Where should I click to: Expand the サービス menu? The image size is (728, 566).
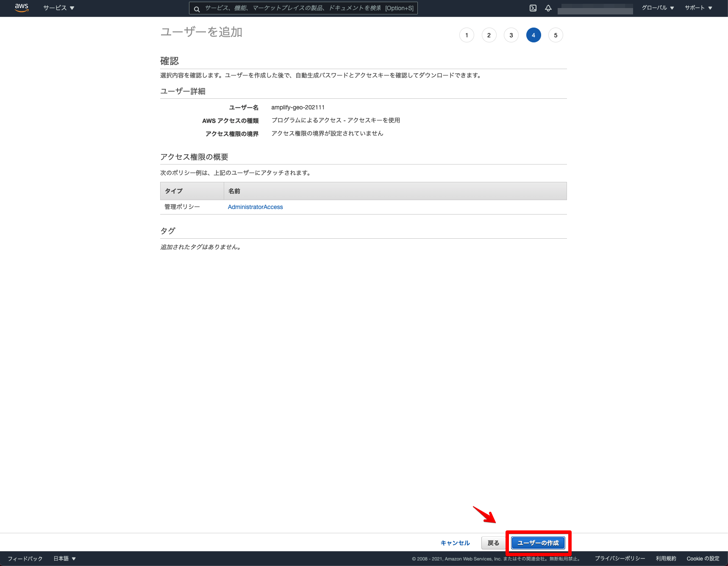pos(59,8)
